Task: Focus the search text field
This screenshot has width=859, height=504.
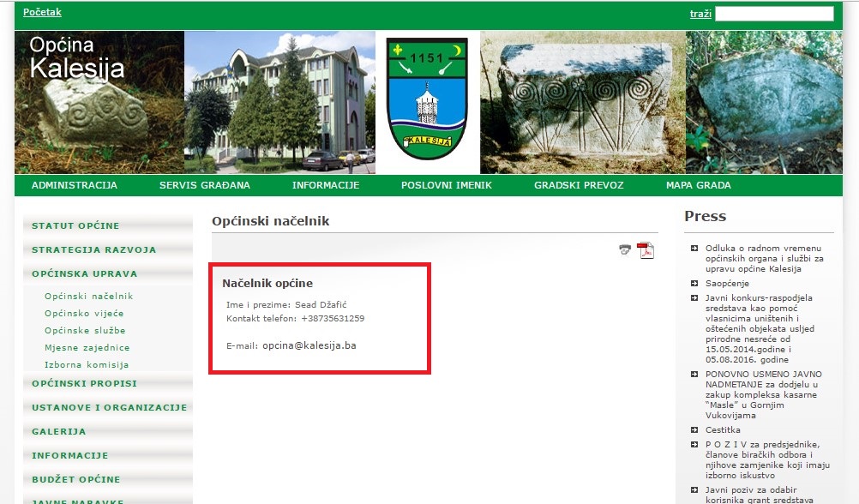Action: pos(774,14)
